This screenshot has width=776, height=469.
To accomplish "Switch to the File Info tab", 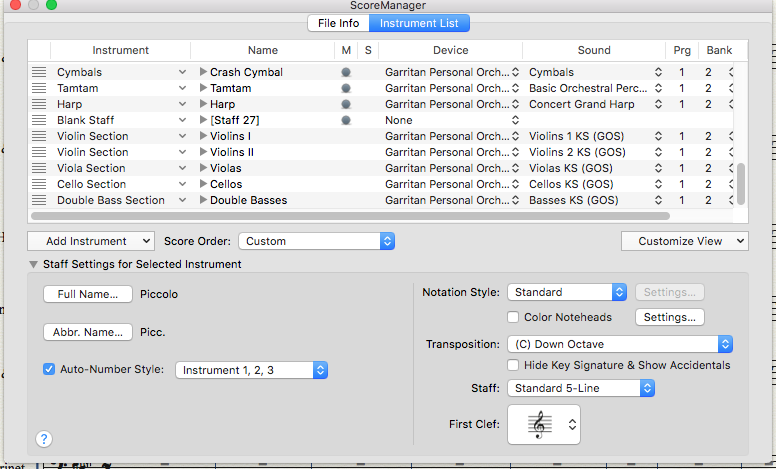I will (x=338, y=23).
